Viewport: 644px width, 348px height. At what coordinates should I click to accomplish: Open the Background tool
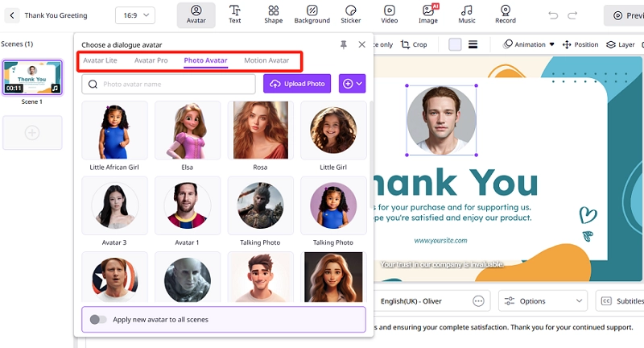tap(312, 14)
